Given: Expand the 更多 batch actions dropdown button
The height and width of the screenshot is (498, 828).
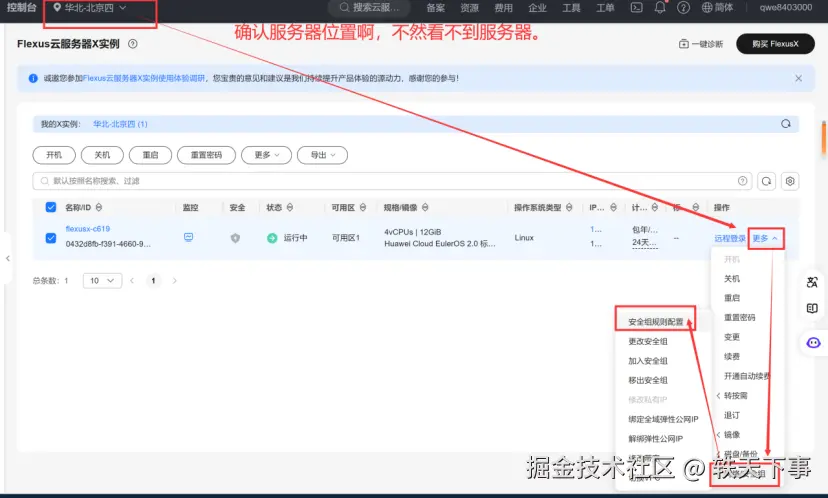Looking at the screenshot, I should (266, 155).
